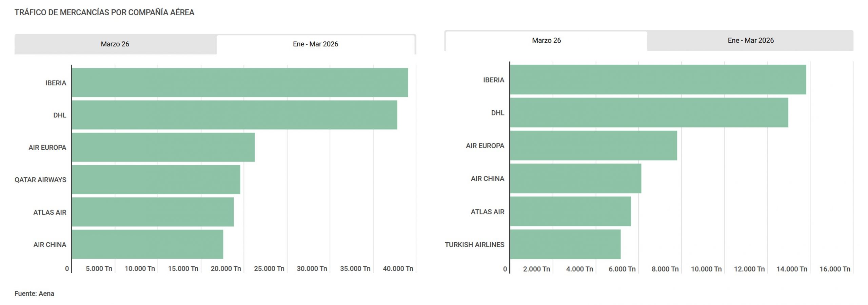Switch to the unselected Ene - Mar 2026 tab
This screenshot has height=305, width=868.
pos(750,40)
